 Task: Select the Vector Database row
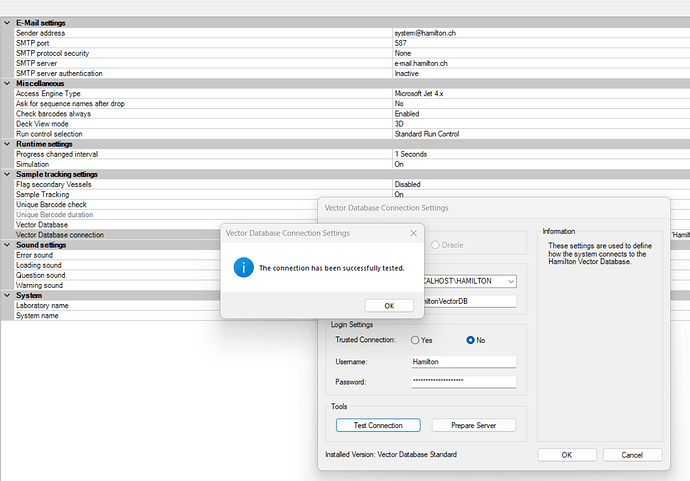click(117, 225)
